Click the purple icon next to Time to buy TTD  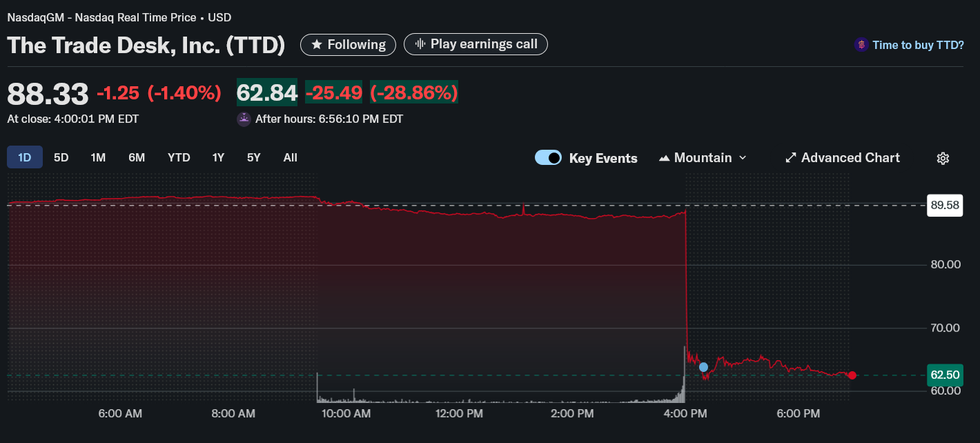coord(861,45)
